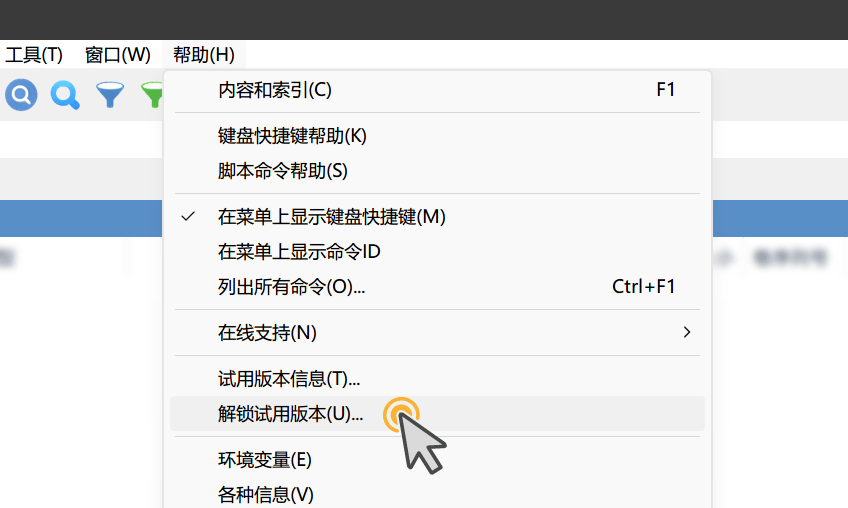Open the 工具(T) menu
Viewport: 848px width, 508px height.
coord(34,55)
